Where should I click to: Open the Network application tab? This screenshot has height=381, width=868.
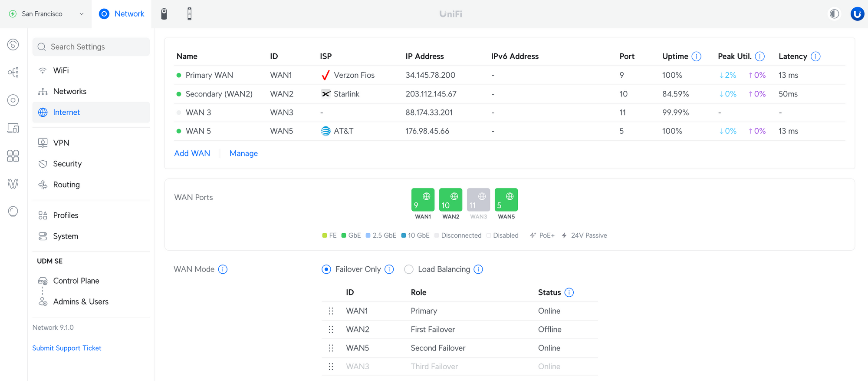pyautogui.click(x=122, y=14)
